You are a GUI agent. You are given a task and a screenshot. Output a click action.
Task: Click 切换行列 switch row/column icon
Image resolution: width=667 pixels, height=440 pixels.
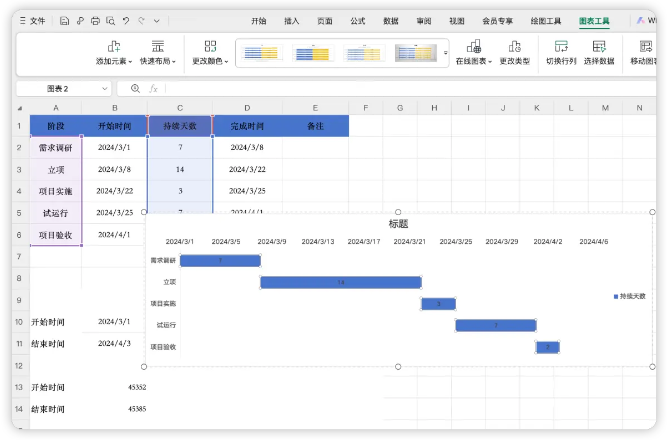coord(561,53)
